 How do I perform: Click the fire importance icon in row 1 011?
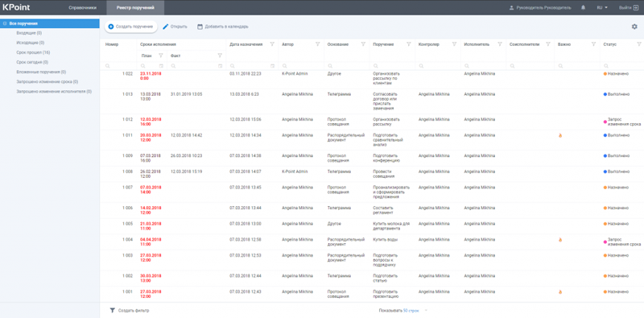pyautogui.click(x=560, y=135)
